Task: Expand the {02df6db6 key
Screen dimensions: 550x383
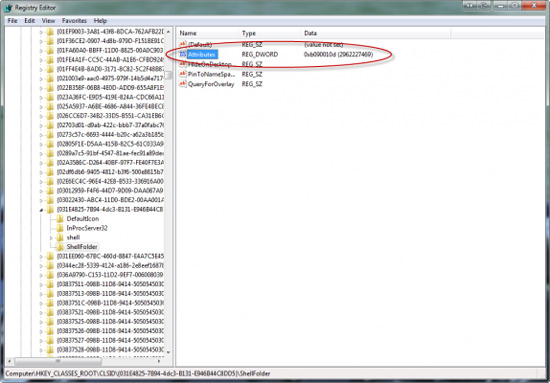Action: point(41,172)
